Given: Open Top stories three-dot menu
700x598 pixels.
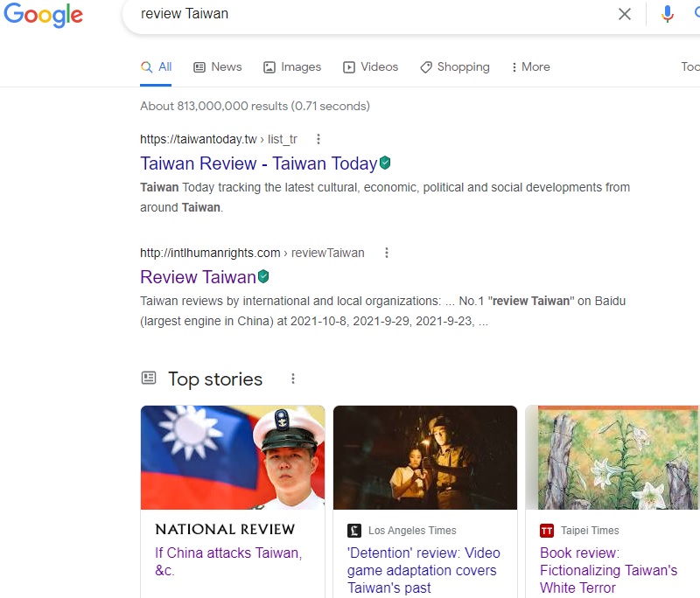Looking at the screenshot, I should [293, 379].
